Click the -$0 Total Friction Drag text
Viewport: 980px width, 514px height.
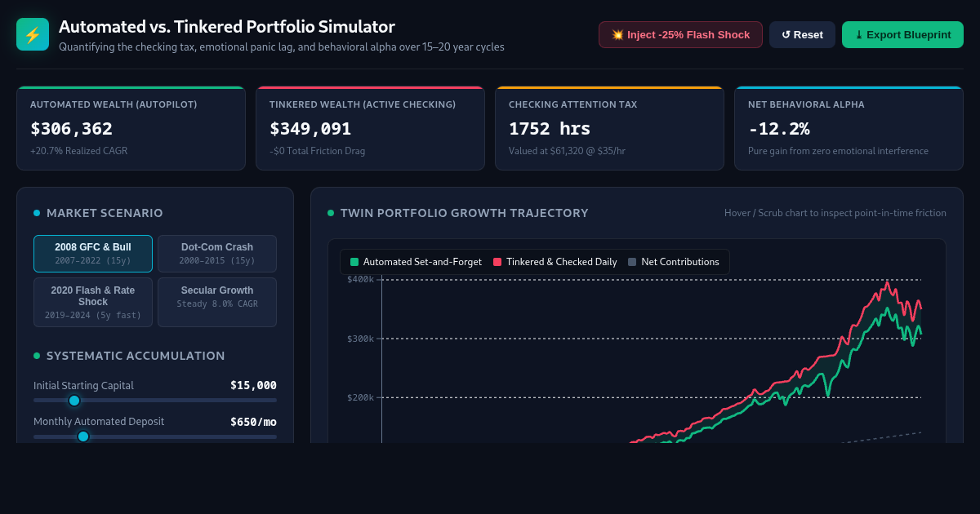pos(317,151)
